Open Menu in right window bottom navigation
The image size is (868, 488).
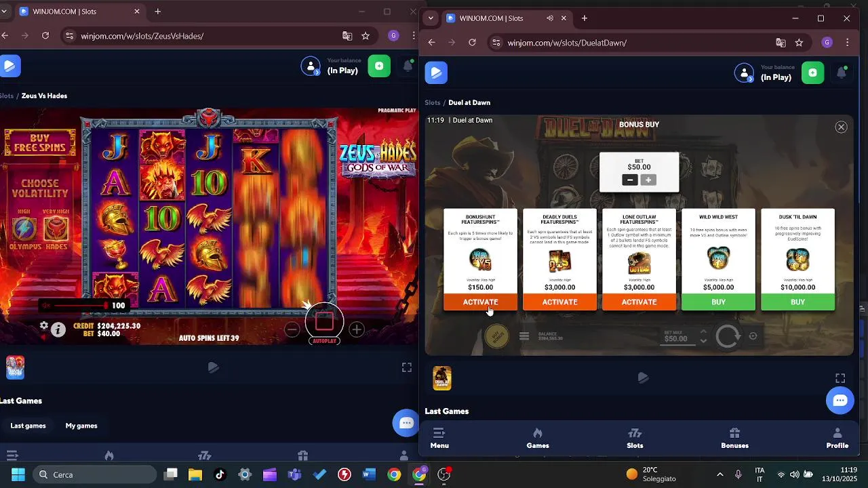[x=439, y=439]
